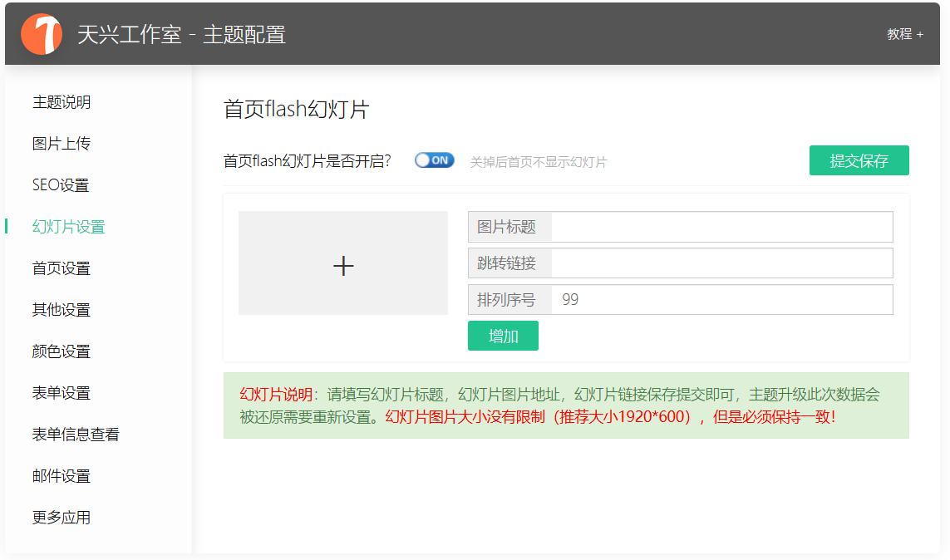Toggle the 首页flash幻灯片 ON switch
Image resolution: width=950 pixels, height=560 pixels.
tap(435, 160)
